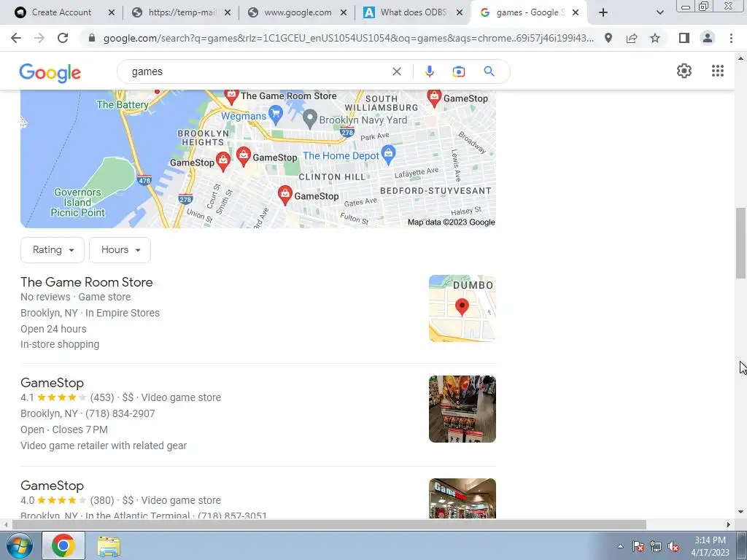Image resolution: width=747 pixels, height=560 pixels.
Task: Switch to the www.google.com tab
Action: (x=298, y=12)
